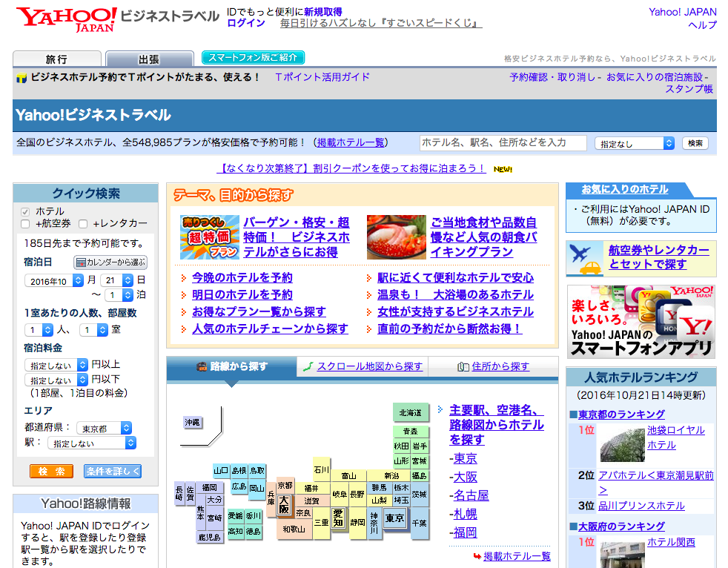Select Chiba on the prefecture map

(420, 524)
